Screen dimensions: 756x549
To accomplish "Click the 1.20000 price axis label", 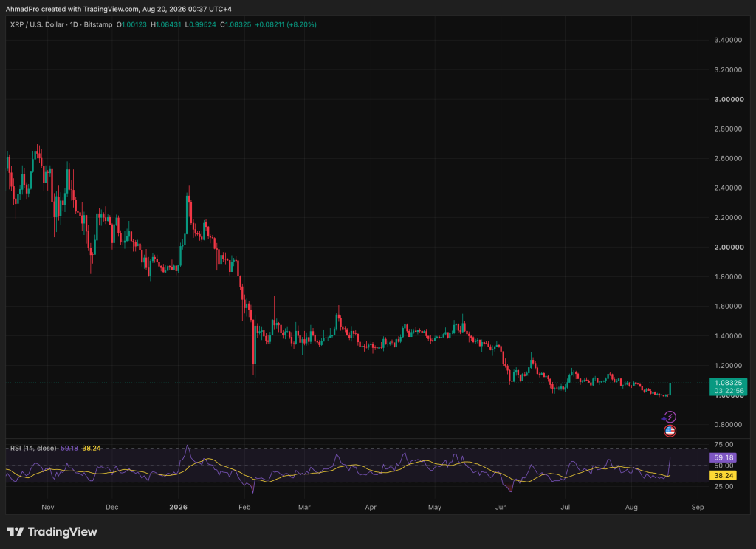I will pyautogui.click(x=728, y=366).
